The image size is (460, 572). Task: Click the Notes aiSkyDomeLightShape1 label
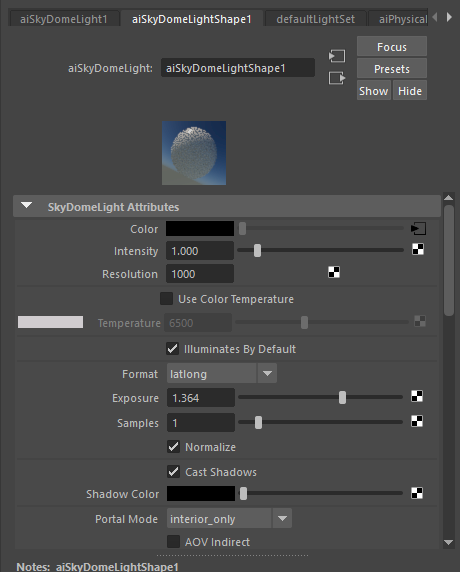(97, 567)
